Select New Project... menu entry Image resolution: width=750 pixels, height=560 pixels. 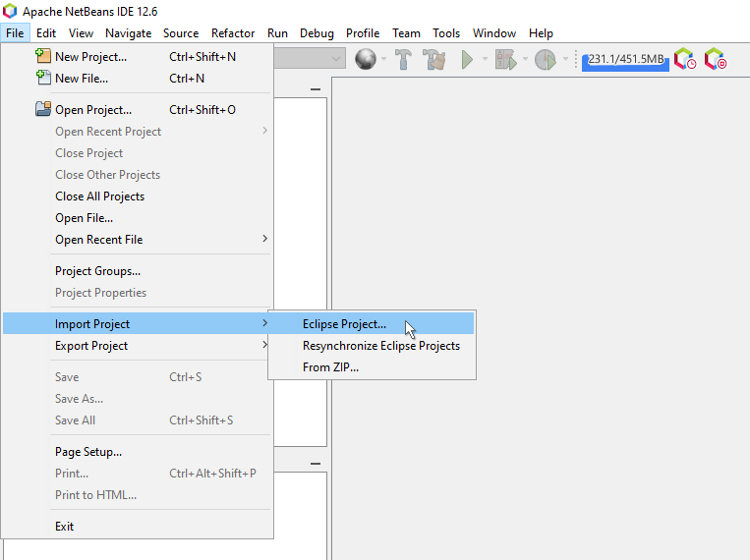pyautogui.click(x=138, y=56)
